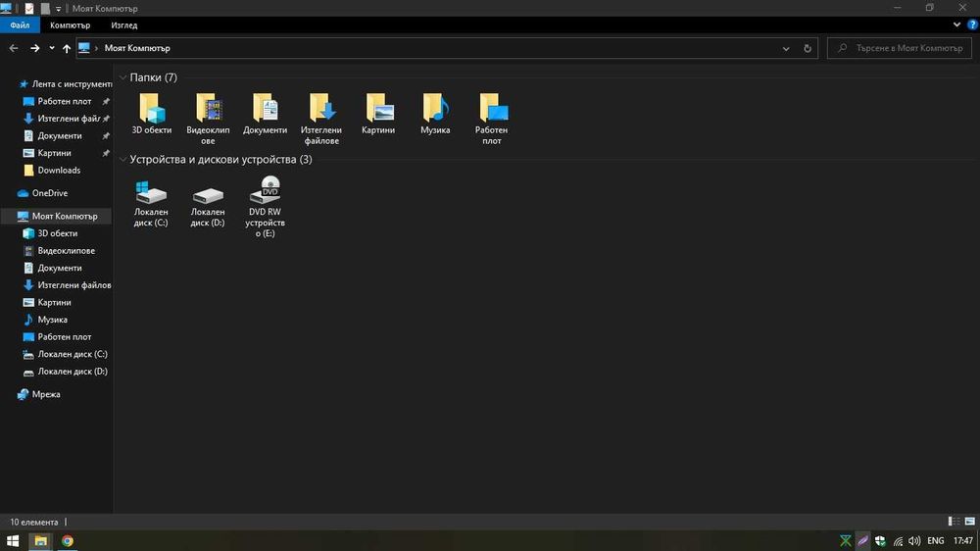Open Windows Security shield tray icon
This screenshot has width=980, height=551.
pyautogui.click(x=880, y=541)
